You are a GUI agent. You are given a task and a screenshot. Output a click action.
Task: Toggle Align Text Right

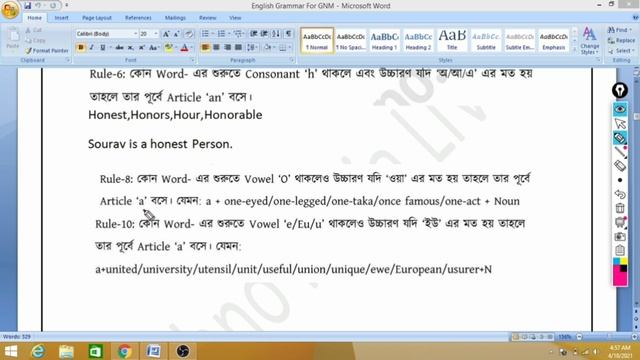point(227,47)
